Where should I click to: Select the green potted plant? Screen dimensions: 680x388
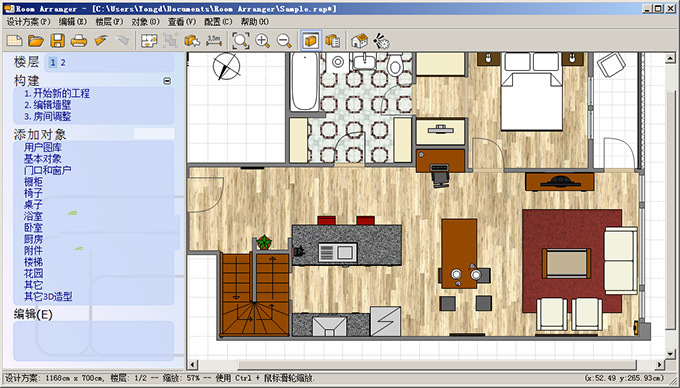point(264,242)
